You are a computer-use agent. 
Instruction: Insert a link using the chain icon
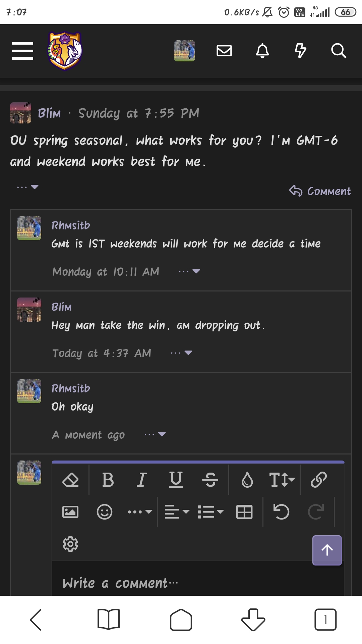click(318, 480)
